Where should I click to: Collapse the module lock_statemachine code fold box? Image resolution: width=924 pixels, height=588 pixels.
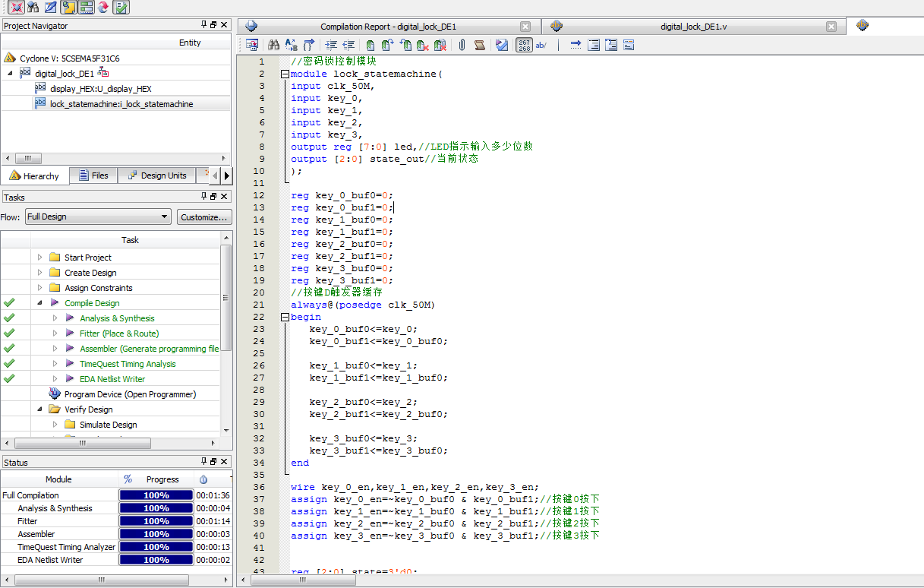(285, 74)
